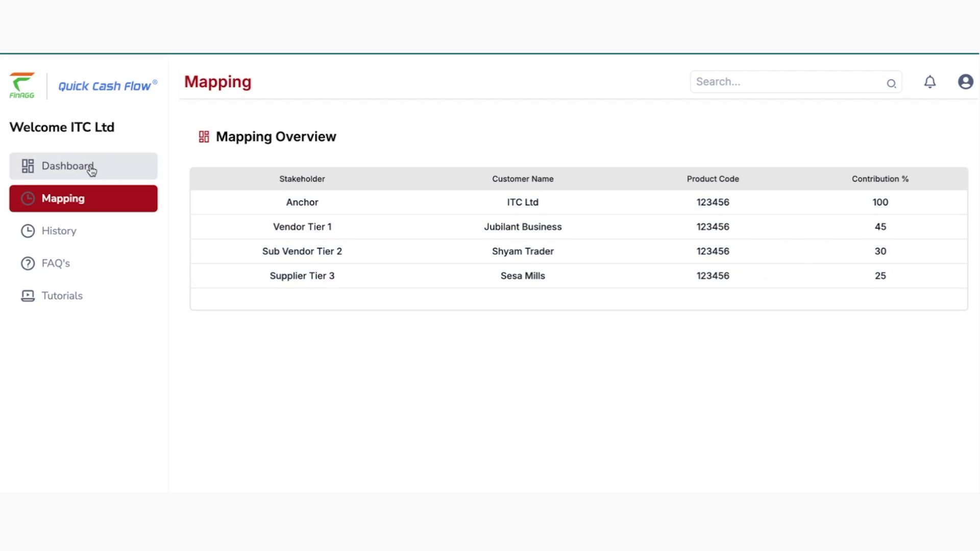This screenshot has width=980, height=551.
Task: Open notifications via the bell icon
Action: tap(930, 82)
